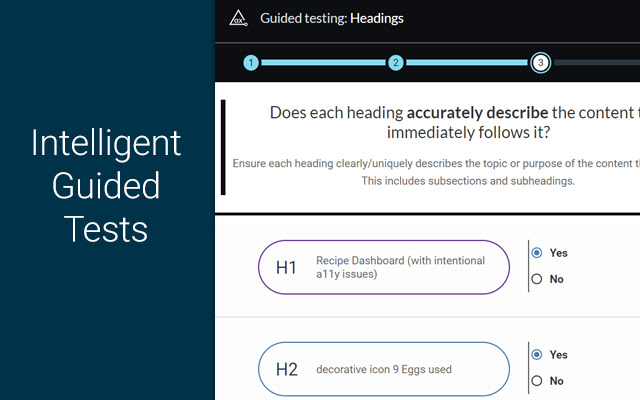Select Yes for the H1 Recipe Dashboard heading

click(538, 253)
